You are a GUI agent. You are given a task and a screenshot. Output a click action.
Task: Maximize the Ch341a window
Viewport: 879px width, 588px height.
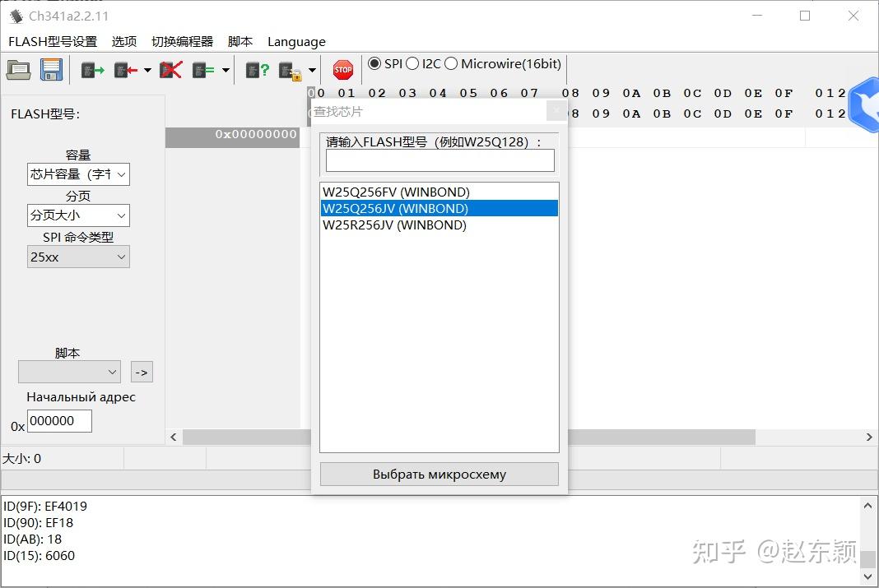(x=805, y=16)
